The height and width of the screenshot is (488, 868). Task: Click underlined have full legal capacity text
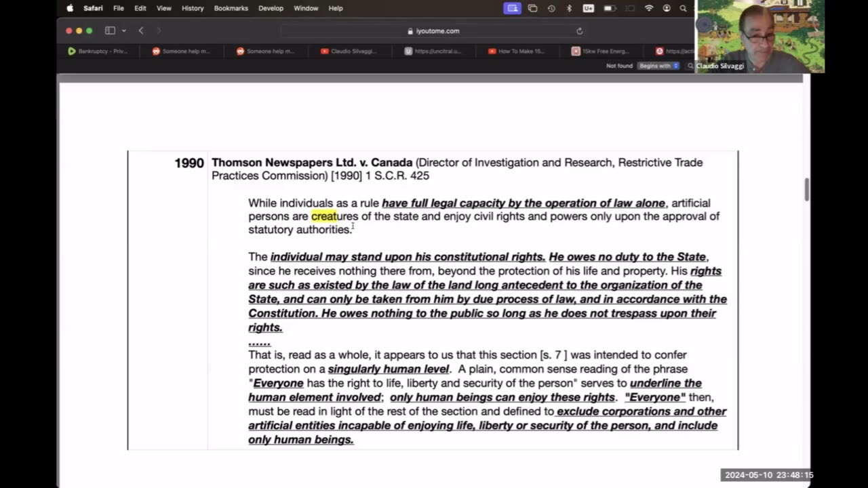click(524, 203)
